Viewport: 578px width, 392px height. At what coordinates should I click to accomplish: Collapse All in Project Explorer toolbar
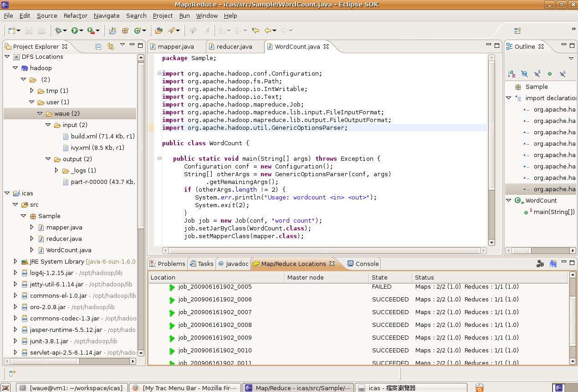[98, 46]
